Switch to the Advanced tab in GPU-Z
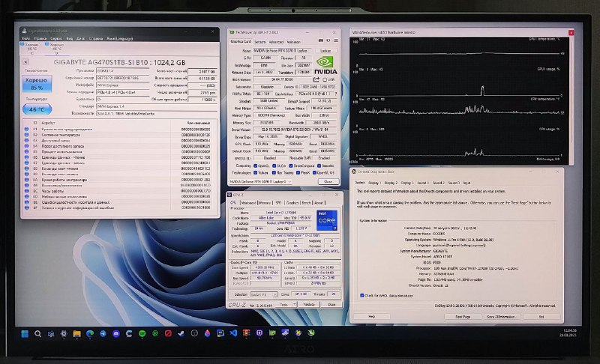 [x=276, y=42]
